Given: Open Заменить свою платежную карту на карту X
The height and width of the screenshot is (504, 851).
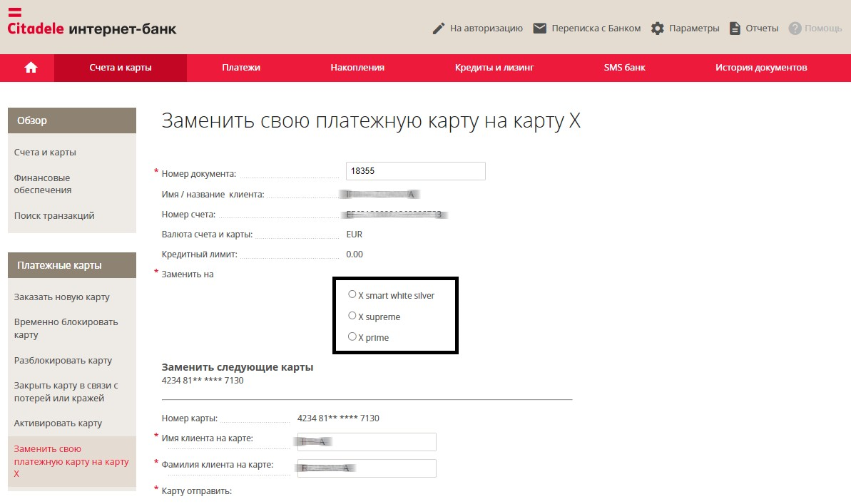Looking at the screenshot, I should (71, 461).
